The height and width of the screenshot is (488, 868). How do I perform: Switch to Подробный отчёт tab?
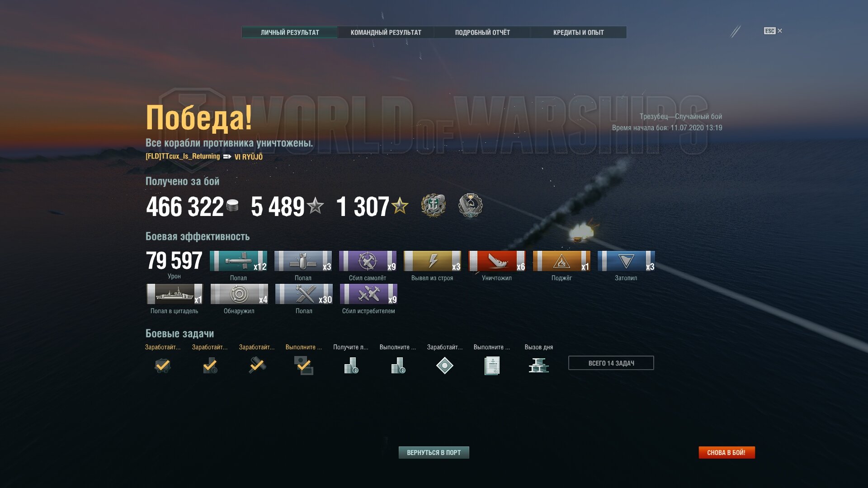click(x=482, y=33)
